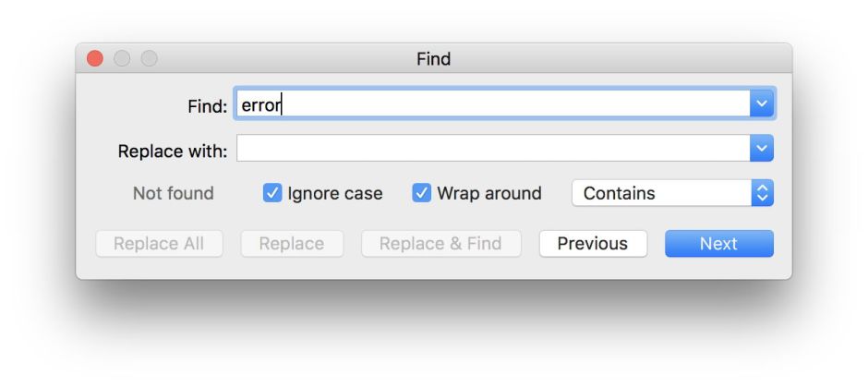Expand the Find field history dropdown arrow
Image resolution: width=868 pixels, height=388 pixels.
[762, 104]
